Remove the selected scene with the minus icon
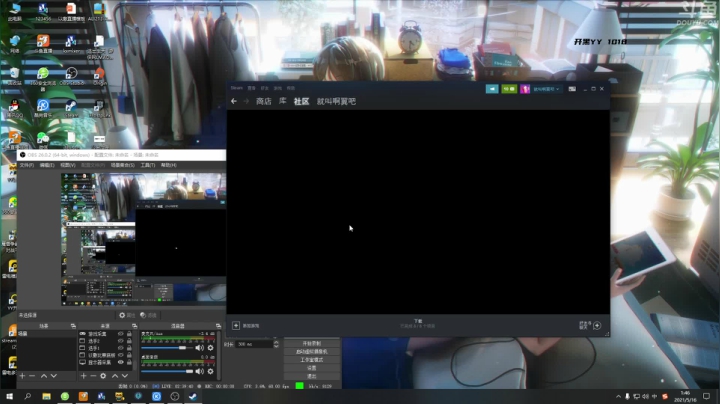This screenshot has height=404, width=720. [x=32, y=376]
